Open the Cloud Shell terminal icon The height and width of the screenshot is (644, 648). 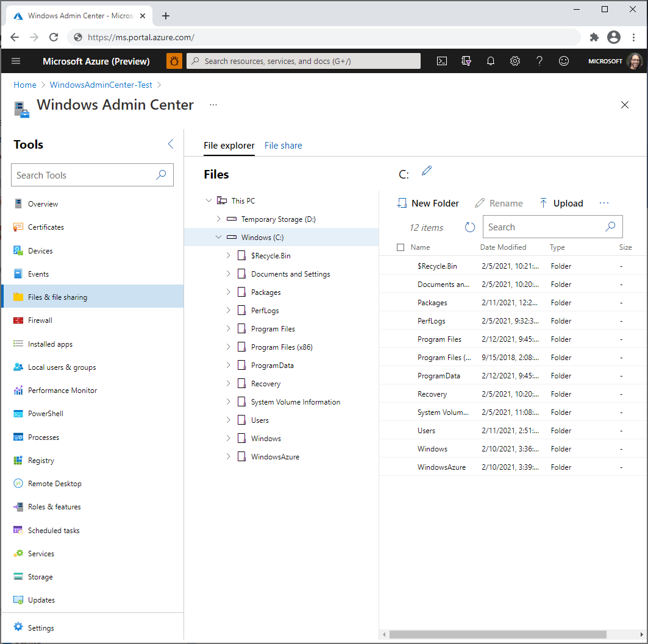[441, 61]
